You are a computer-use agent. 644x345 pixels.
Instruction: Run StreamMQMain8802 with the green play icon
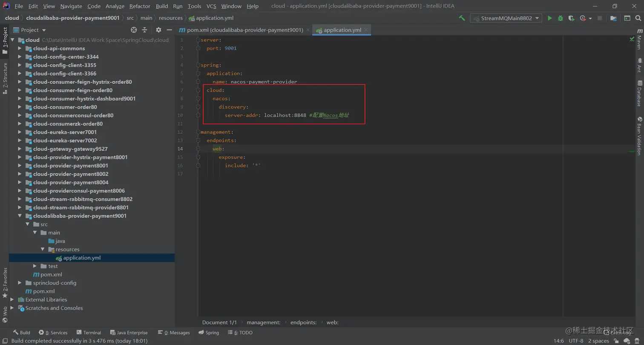click(550, 18)
